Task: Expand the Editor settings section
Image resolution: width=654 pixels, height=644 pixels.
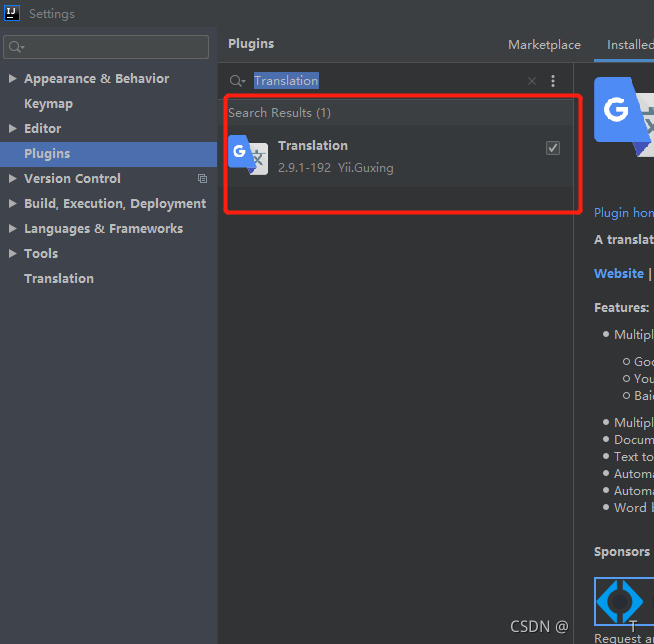Action: pyautogui.click(x=13, y=128)
